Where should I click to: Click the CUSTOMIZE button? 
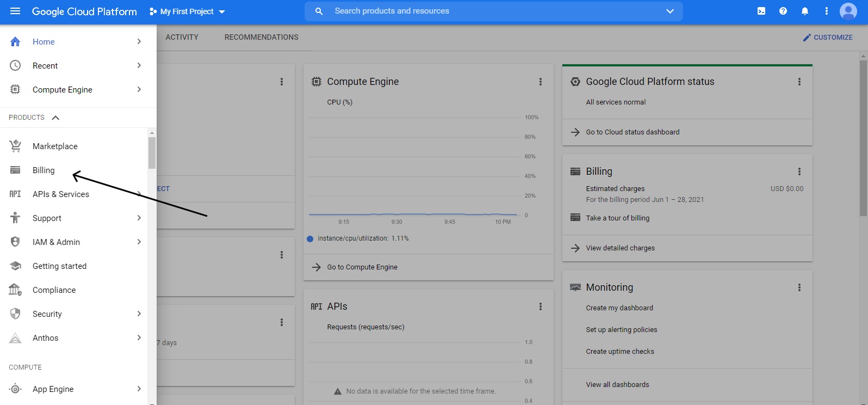pos(828,38)
